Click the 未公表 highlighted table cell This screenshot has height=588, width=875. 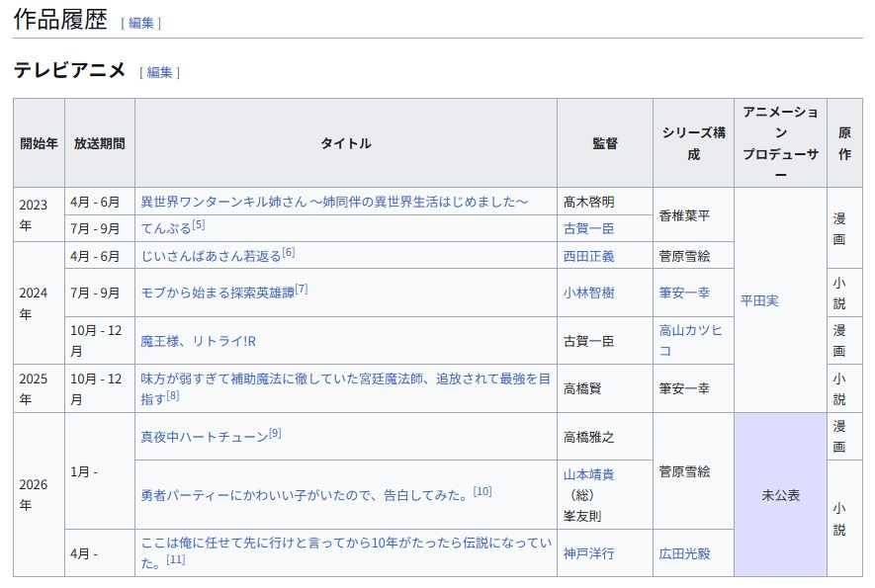(780, 495)
